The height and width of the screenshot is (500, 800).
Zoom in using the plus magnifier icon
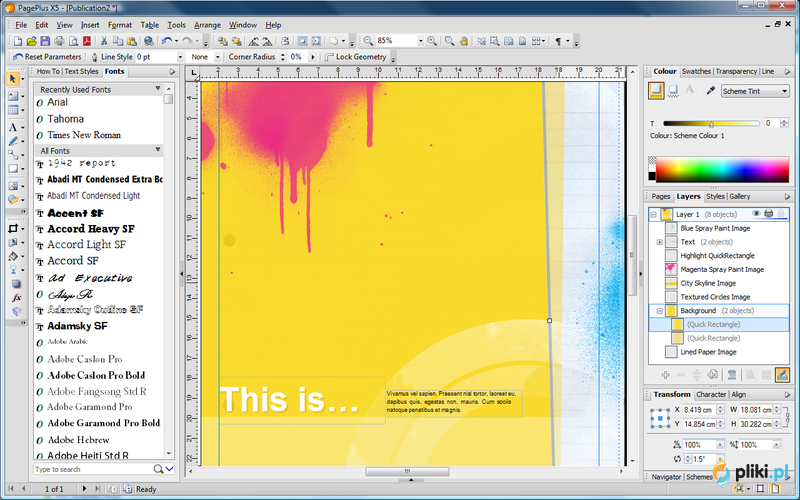(432, 41)
